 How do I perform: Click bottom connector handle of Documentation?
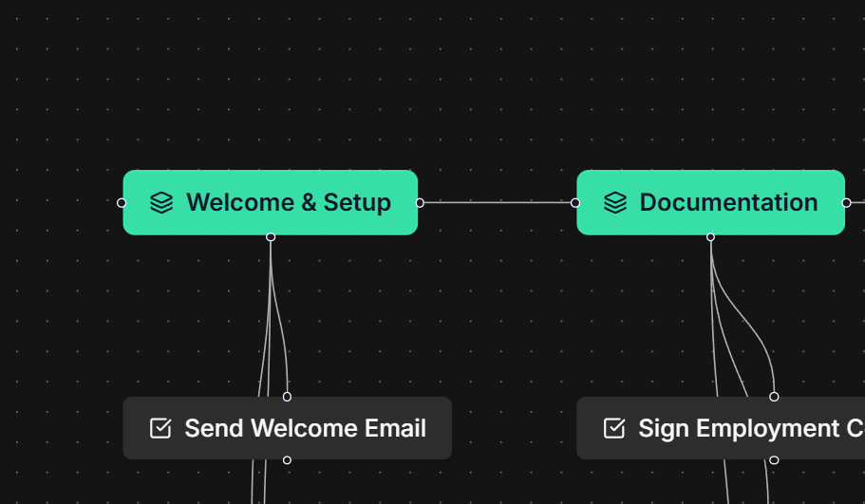pyautogui.click(x=710, y=236)
